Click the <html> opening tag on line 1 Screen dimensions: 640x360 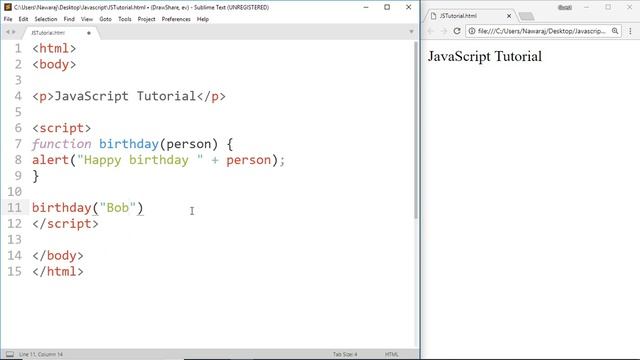click(x=54, y=49)
